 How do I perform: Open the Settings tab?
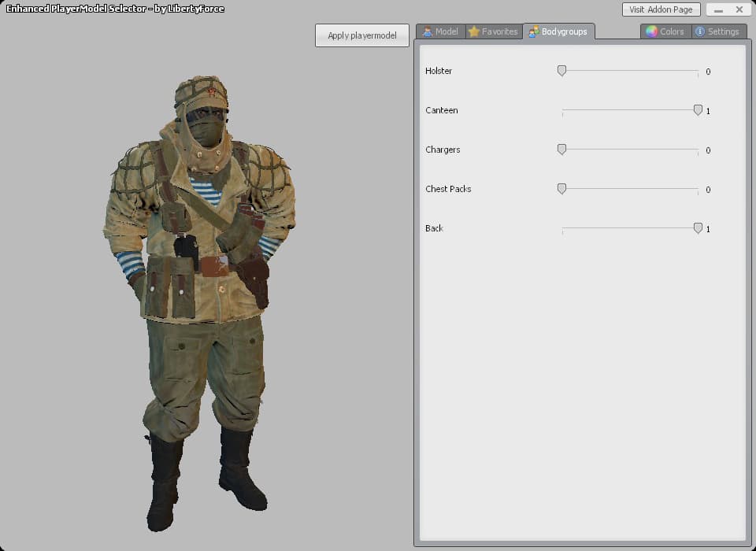click(x=718, y=31)
